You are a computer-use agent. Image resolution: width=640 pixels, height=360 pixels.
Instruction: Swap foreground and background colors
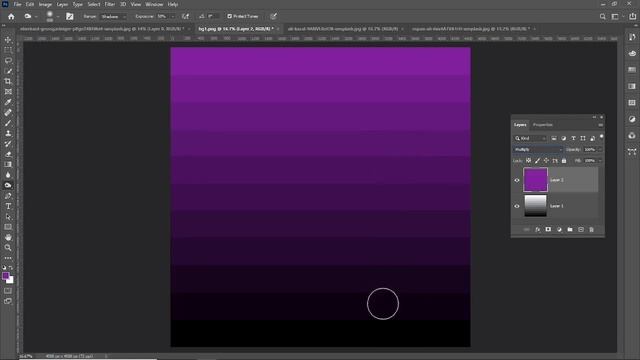coord(11,268)
